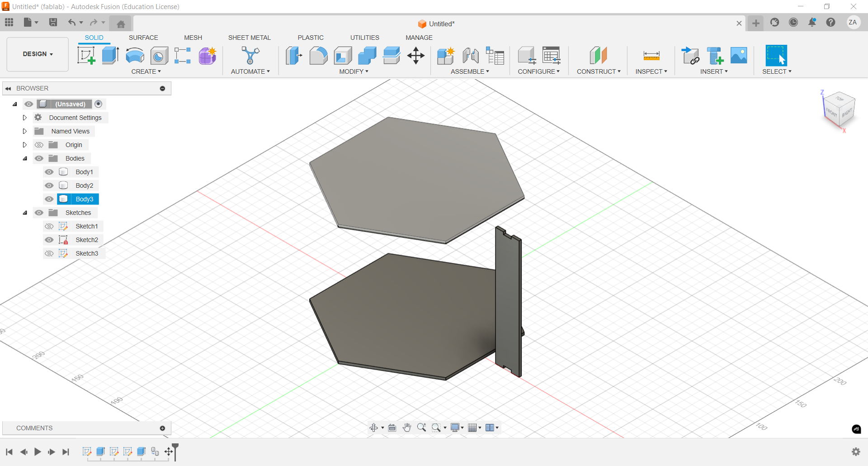Screen dimensions: 868x466
Task: Click the timeline end marker
Action: tap(175, 452)
